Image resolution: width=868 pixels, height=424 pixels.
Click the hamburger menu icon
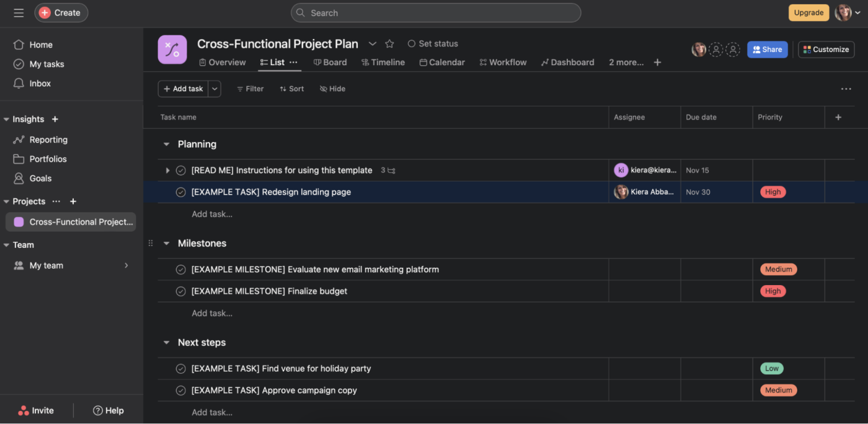click(x=19, y=12)
